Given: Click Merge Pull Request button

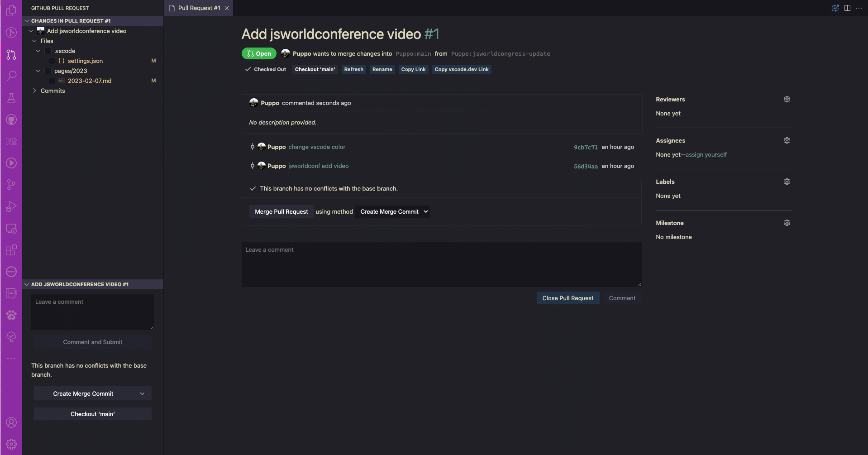Looking at the screenshot, I should (281, 211).
